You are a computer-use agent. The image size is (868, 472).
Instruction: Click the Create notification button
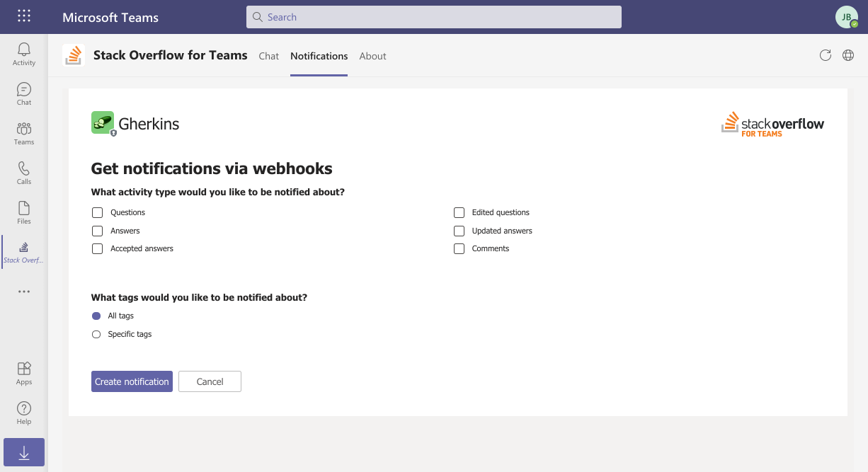[132, 381]
